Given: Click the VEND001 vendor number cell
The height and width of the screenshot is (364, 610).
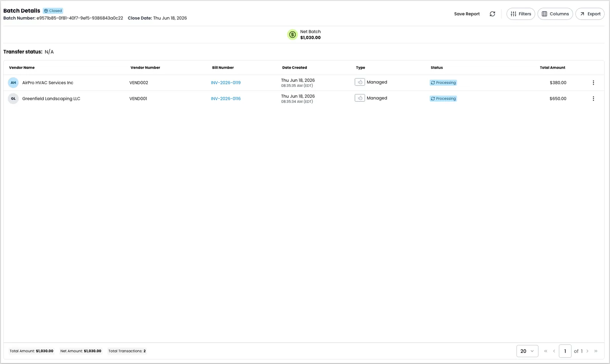Looking at the screenshot, I should pos(138,99).
